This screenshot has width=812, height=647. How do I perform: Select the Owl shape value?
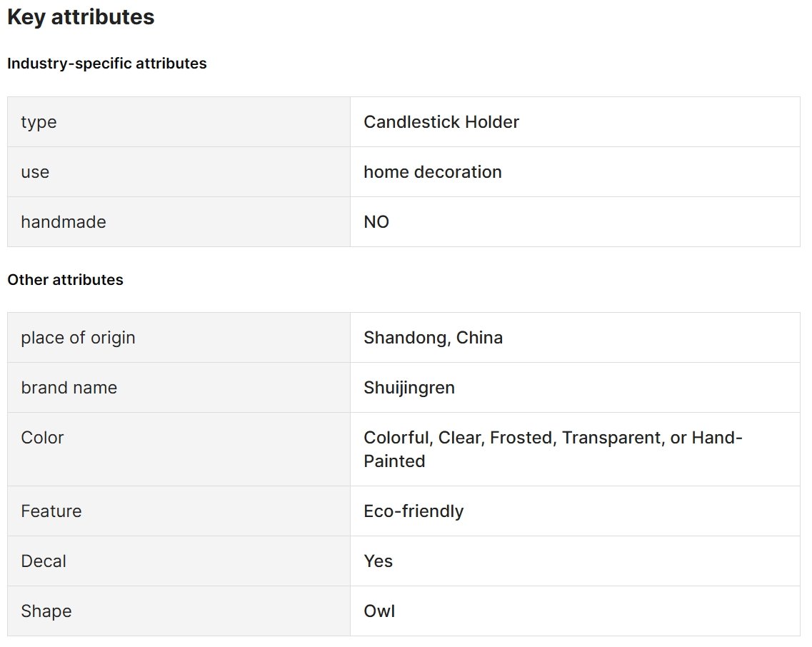pos(379,611)
